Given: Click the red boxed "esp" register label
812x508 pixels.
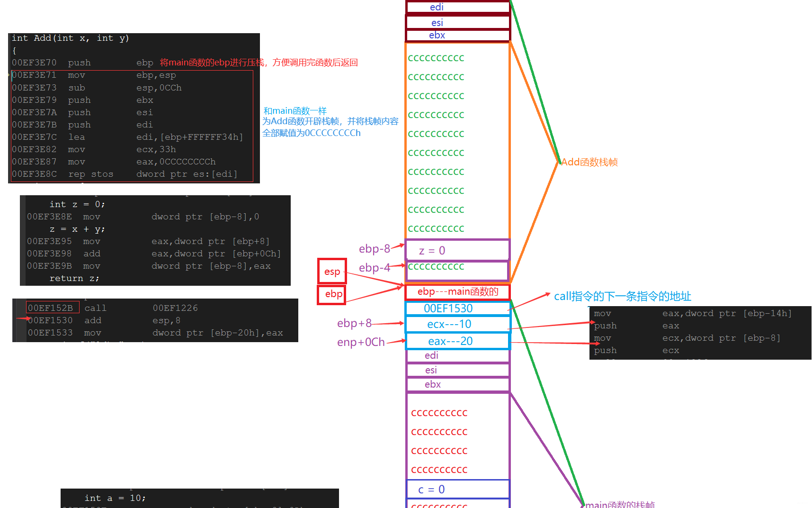Looking at the screenshot, I should coord(332,272).
